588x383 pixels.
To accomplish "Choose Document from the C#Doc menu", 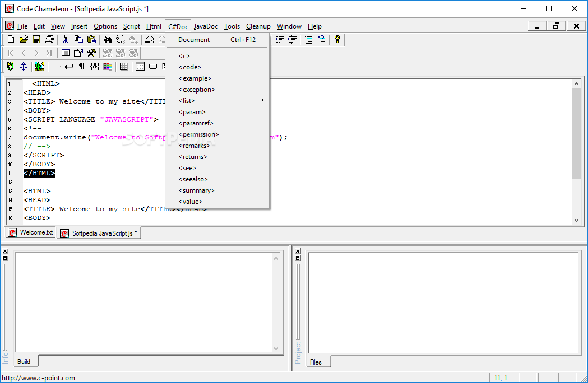I will click(217, 40).
